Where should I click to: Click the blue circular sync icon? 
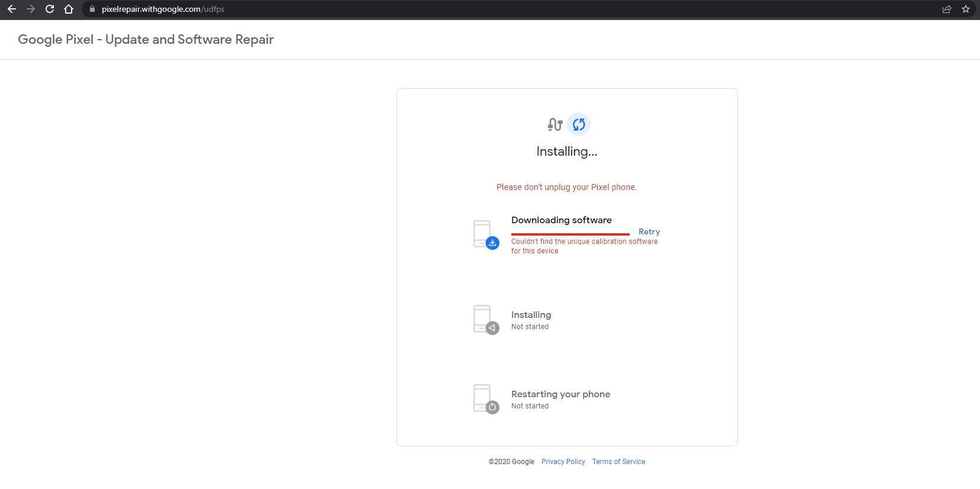pos(579,124)
